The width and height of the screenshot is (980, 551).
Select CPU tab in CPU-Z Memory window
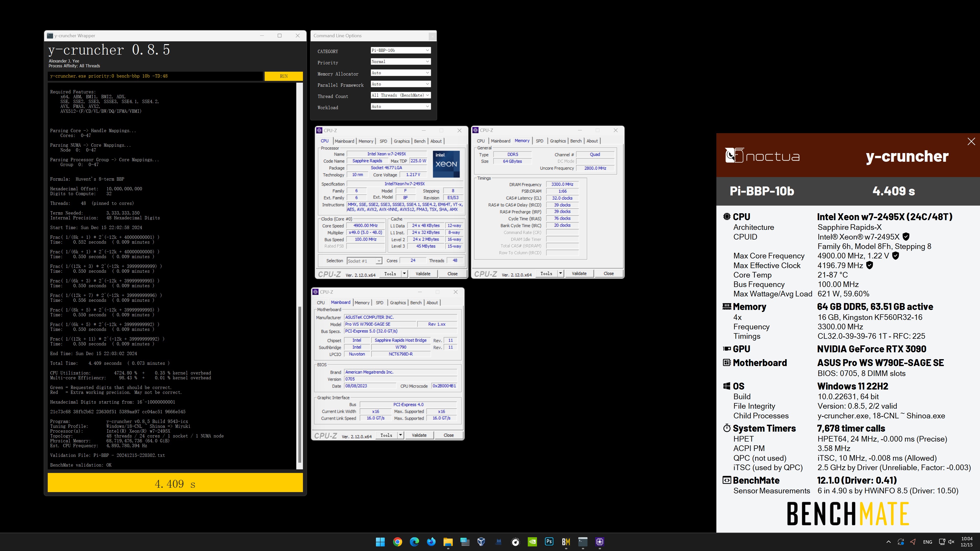pyautogui.click(x=481, y=141)
